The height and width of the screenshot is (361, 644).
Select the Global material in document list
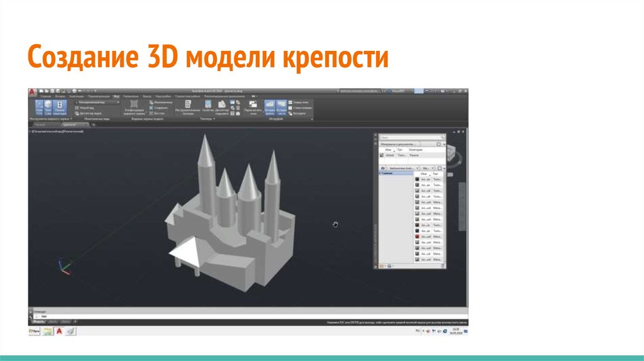click(x=390, y=155)
